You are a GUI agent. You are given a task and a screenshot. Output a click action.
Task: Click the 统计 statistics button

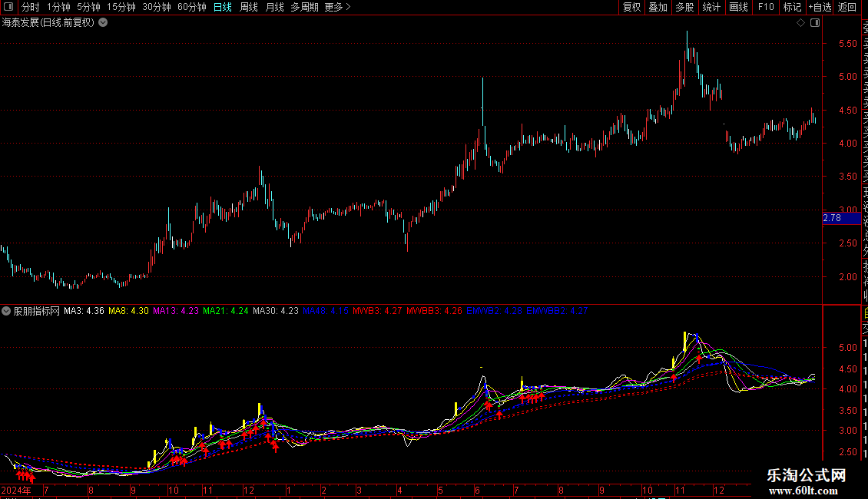click(711, 7)
